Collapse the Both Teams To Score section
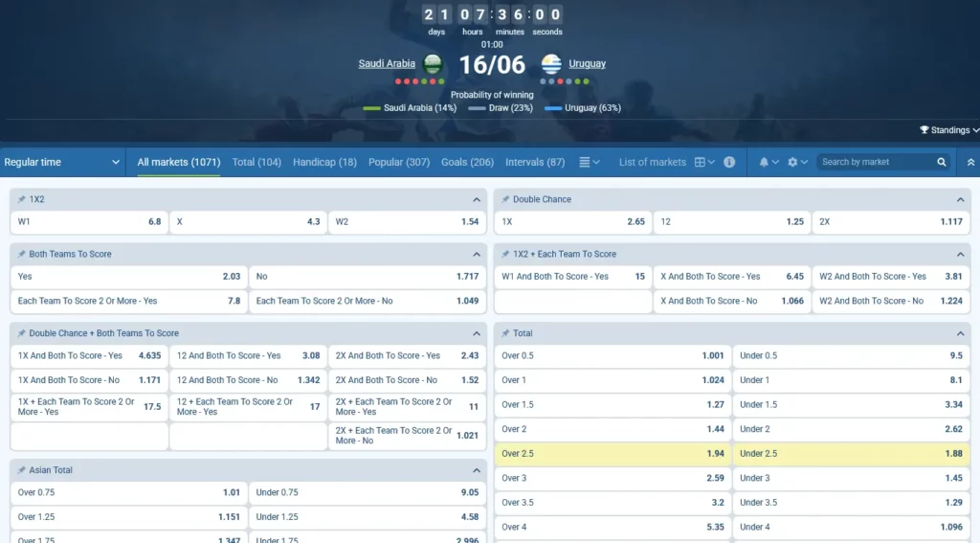 [x=477, y=255]
